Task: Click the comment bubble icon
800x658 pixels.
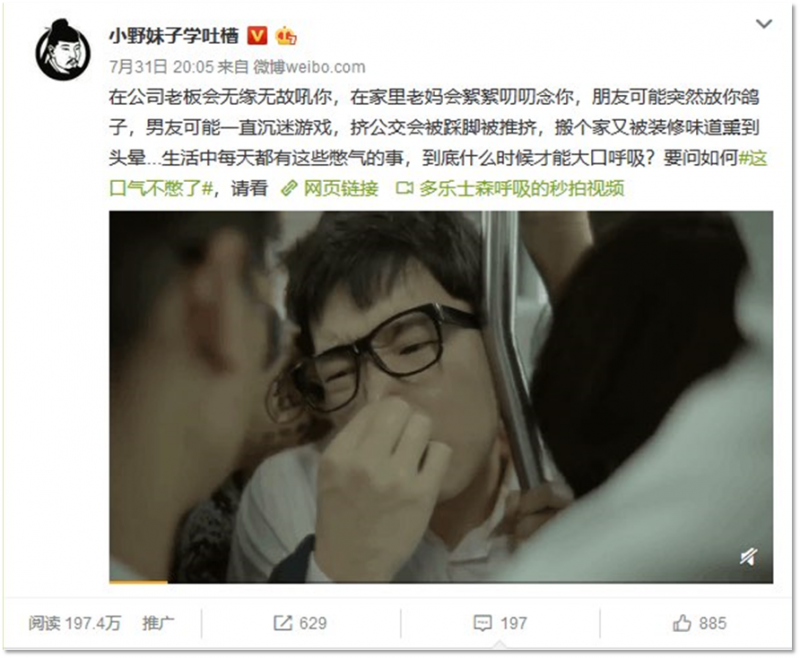Action: (483, 623)
